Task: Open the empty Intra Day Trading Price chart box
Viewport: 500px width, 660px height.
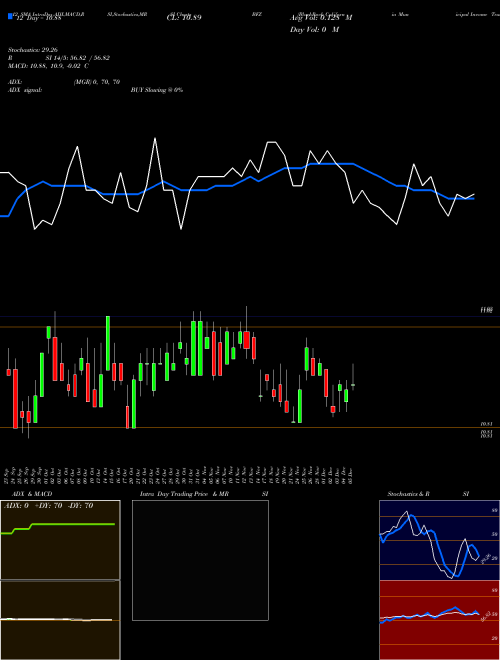Action: click(x=200, y=560)
